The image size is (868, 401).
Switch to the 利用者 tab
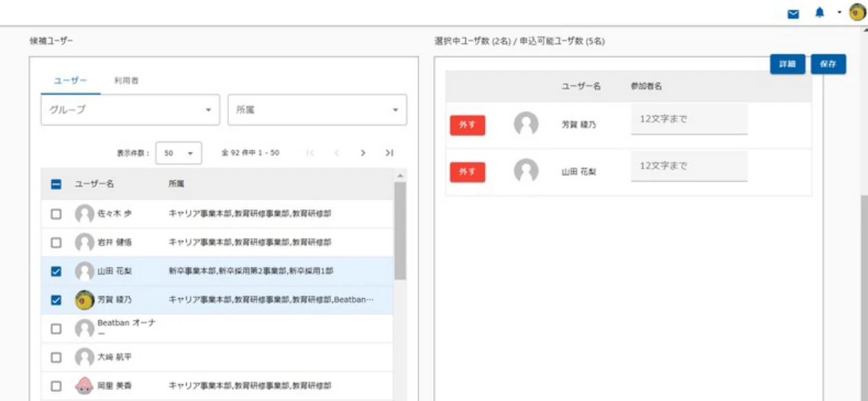(126, 81)
